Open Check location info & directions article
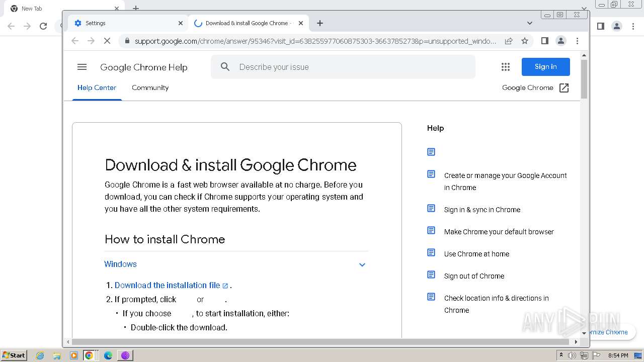The height and width of the screenshot is (362, 644). pyautogui.click(x=497, y=304)
